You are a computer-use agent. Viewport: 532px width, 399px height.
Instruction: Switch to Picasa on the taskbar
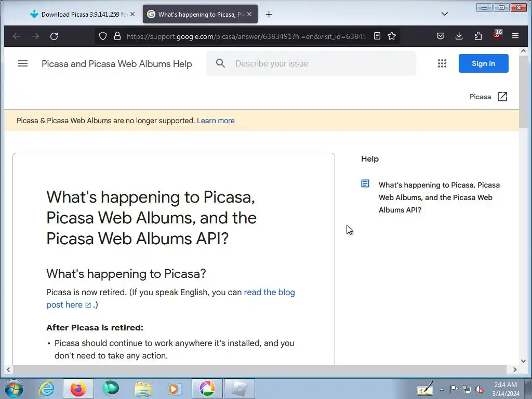pyautogui.click(x=207, y=389)
